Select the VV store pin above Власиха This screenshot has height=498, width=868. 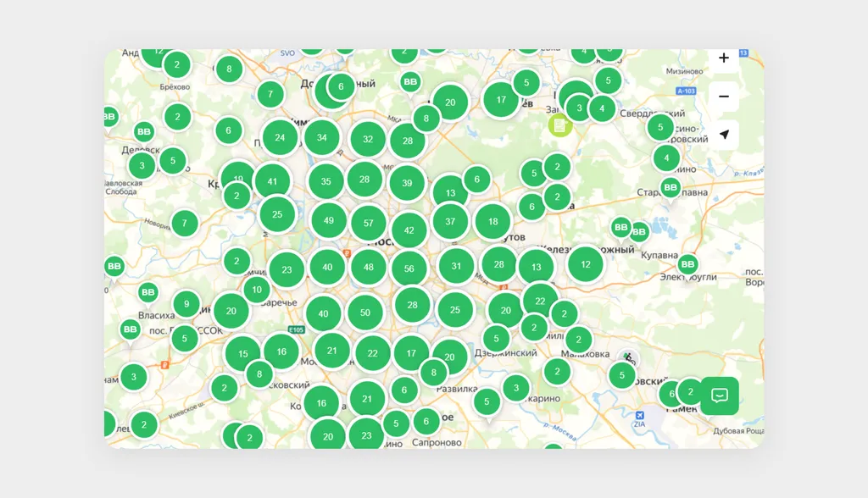pos(147,292)
